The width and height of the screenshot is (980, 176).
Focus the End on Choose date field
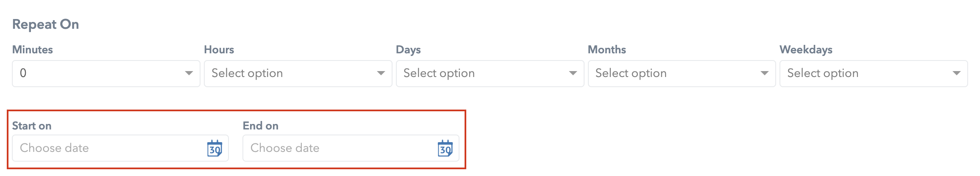pyautogui.click(x=351, y=148)
